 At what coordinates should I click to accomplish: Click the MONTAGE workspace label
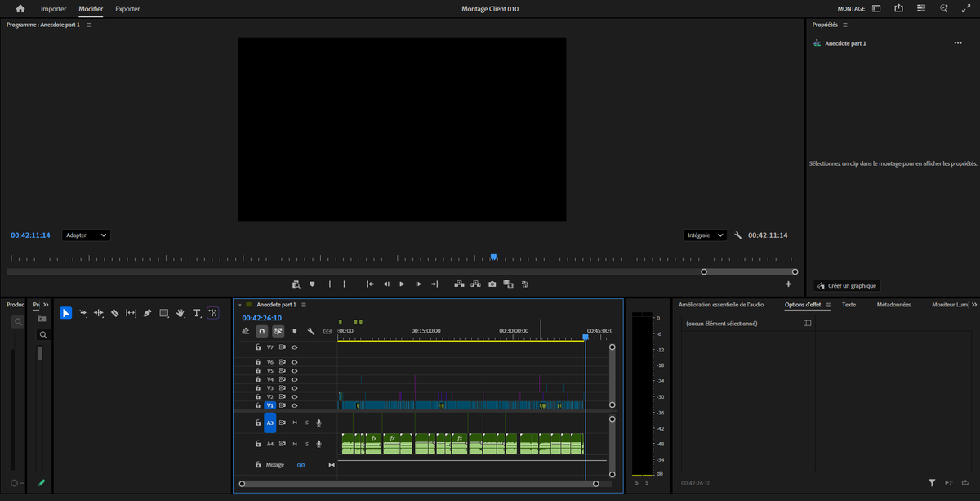851,9
